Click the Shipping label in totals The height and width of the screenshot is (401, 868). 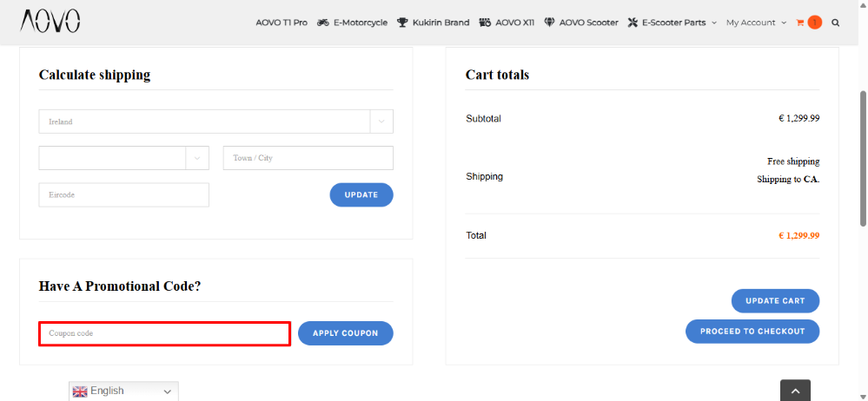[x=484, y=176]
